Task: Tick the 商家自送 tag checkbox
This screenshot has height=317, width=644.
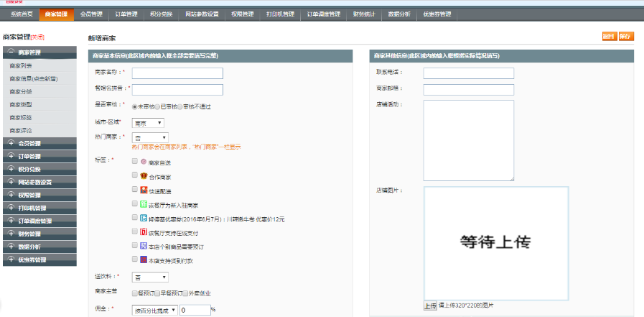Action: pyautogui.click(x=135, y=161)
